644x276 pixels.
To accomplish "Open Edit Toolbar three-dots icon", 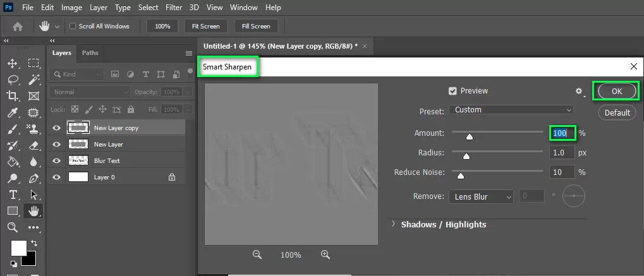I will point(33,227).
